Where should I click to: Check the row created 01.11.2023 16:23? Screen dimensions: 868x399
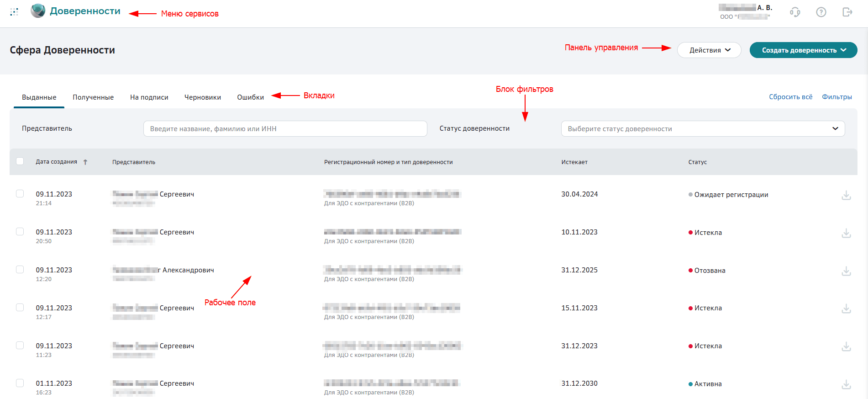pos(20,383)
